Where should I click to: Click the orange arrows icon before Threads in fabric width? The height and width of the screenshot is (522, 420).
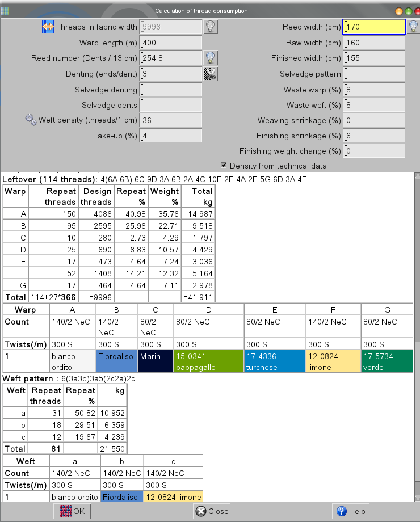[x=48, y=27]
